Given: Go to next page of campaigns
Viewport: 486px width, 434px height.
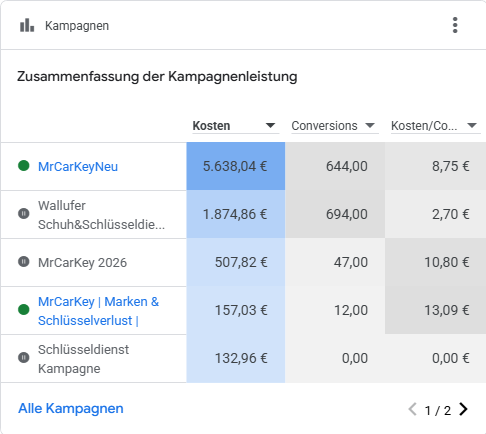Looking at the screenshot, I should pos(464,409).
